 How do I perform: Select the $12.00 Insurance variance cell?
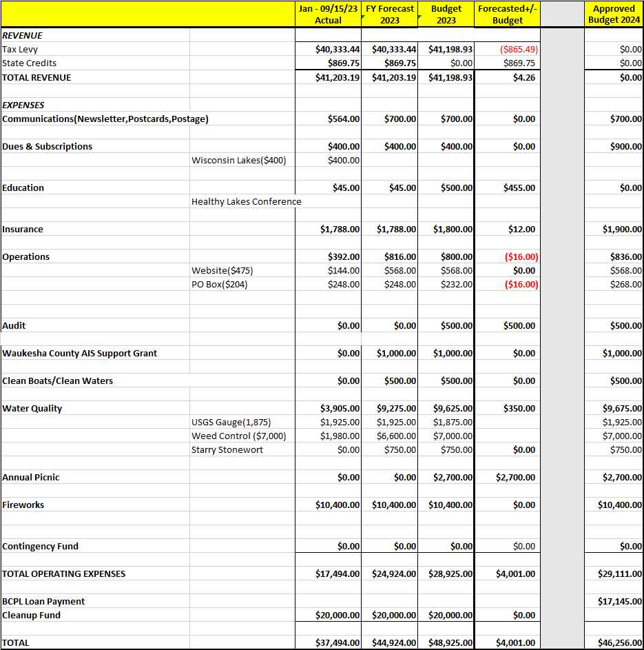click(x=522, y=230)
